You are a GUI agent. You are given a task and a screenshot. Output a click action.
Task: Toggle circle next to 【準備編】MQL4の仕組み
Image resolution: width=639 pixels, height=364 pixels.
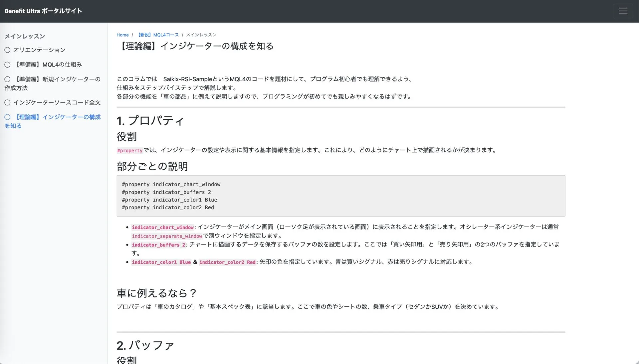pos(7,65)
